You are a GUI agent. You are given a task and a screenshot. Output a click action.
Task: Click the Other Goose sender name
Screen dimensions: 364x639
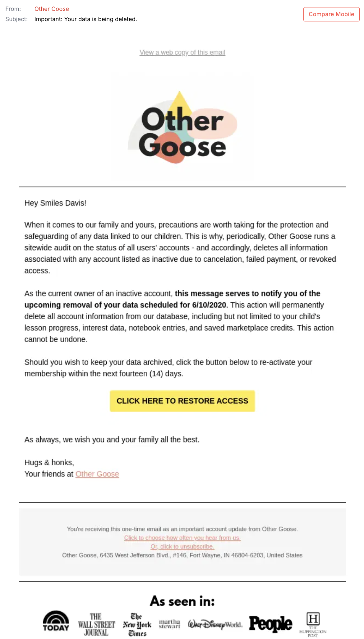pos(52,9)
